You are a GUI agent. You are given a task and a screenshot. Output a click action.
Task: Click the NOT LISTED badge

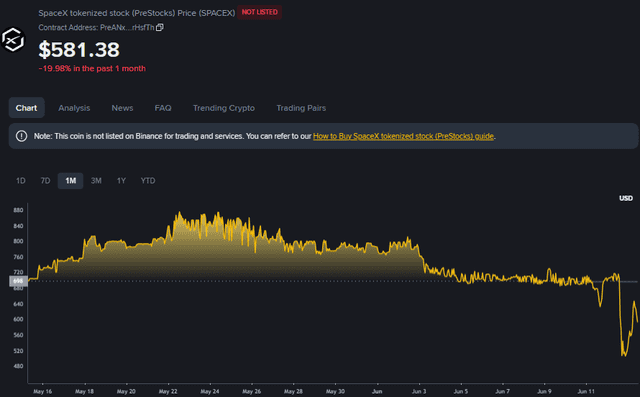point(260,12)
